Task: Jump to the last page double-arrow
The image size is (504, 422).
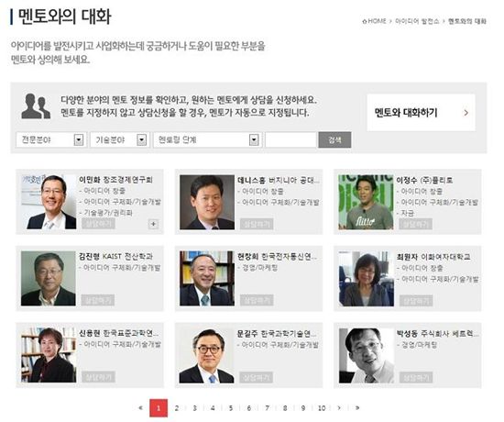Action: 357,408
